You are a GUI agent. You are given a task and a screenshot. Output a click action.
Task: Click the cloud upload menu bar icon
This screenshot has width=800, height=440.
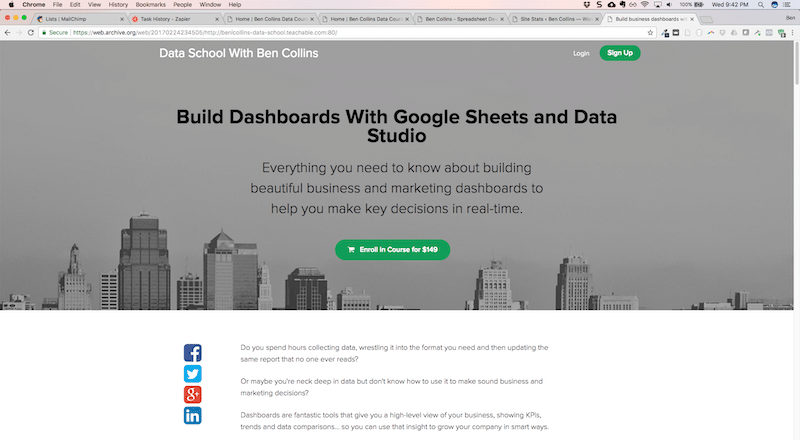point(611,4)
